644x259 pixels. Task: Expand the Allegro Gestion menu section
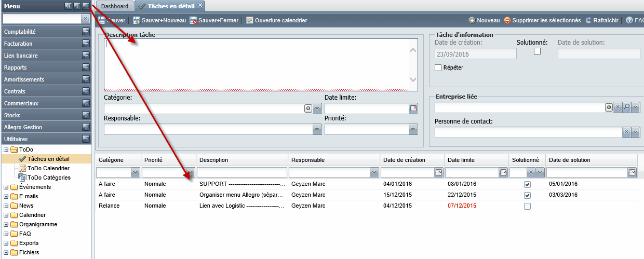pos(86,127)
